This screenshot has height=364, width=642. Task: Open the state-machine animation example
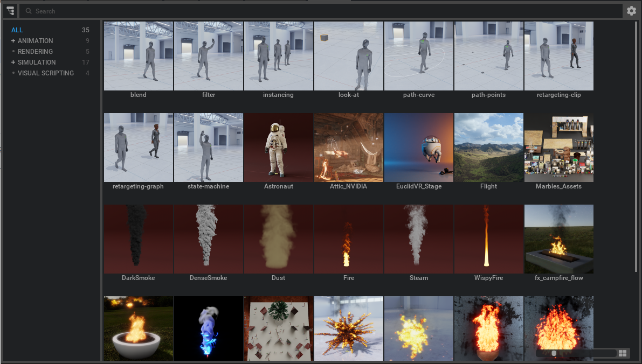pyautogui.click(x=208, y=147)
